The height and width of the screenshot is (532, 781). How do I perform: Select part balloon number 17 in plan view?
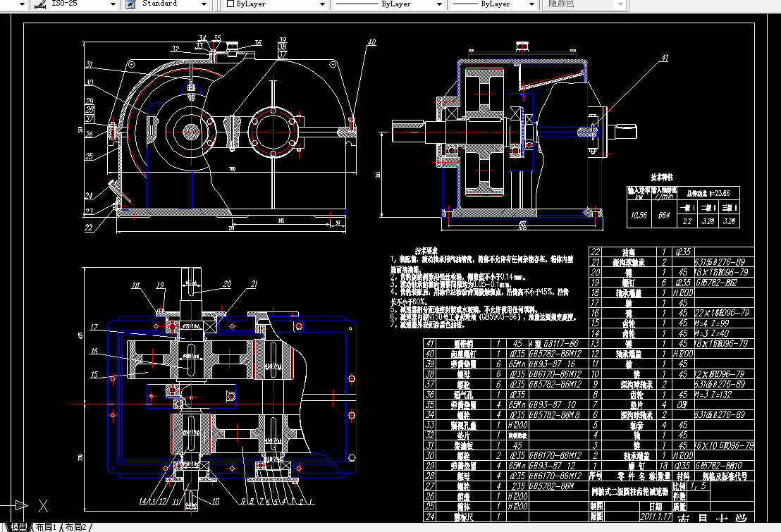click(94, 327)
